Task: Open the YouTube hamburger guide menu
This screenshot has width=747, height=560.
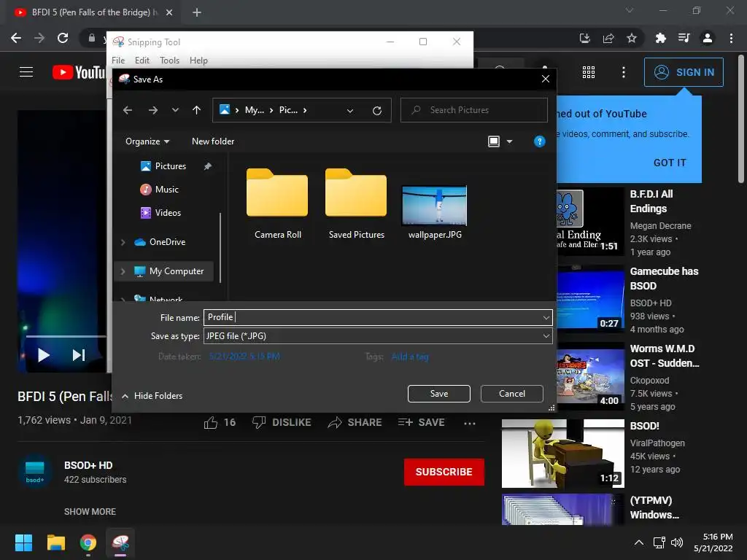Action: [26, 72]
